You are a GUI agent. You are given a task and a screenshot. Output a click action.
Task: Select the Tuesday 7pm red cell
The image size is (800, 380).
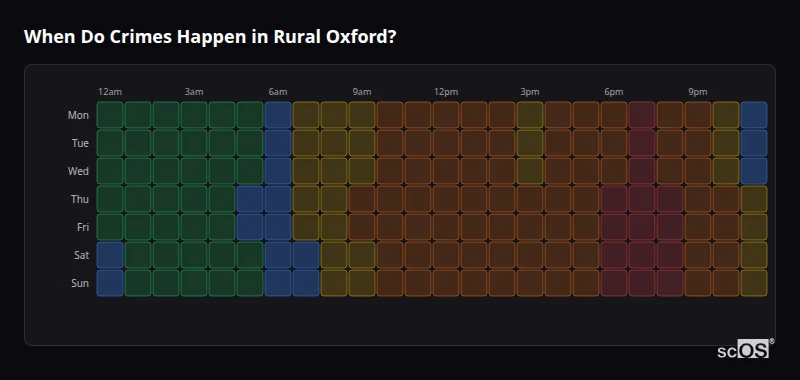[642, 143]
